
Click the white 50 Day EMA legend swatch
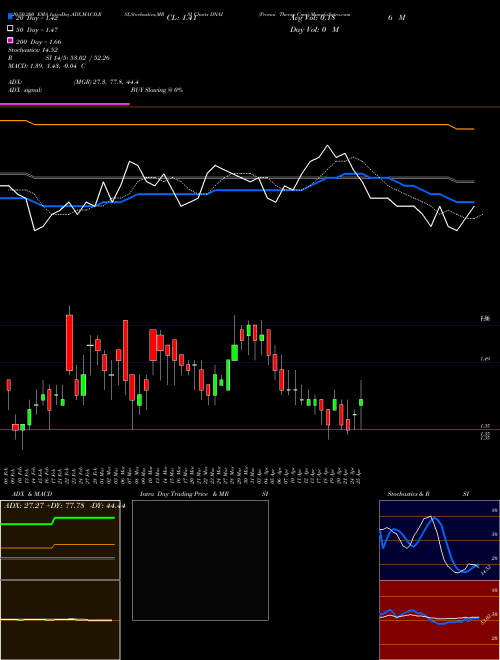10,28
